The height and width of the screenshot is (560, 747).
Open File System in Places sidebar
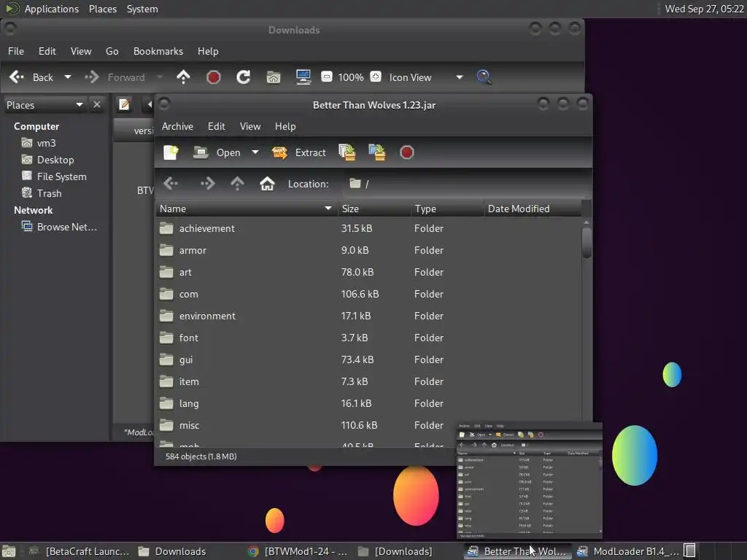click(54, 176)
